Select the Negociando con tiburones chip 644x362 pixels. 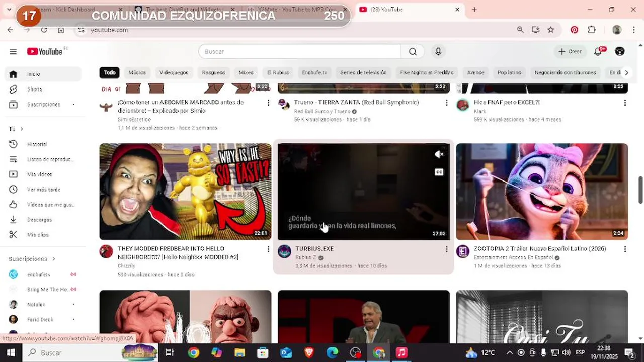pos(565,73)
